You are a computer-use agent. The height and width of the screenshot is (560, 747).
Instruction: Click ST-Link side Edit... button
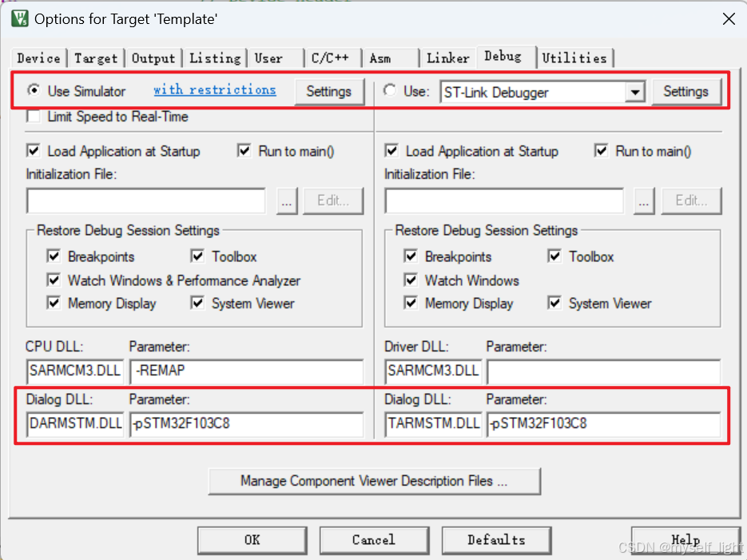coord(691,201)
